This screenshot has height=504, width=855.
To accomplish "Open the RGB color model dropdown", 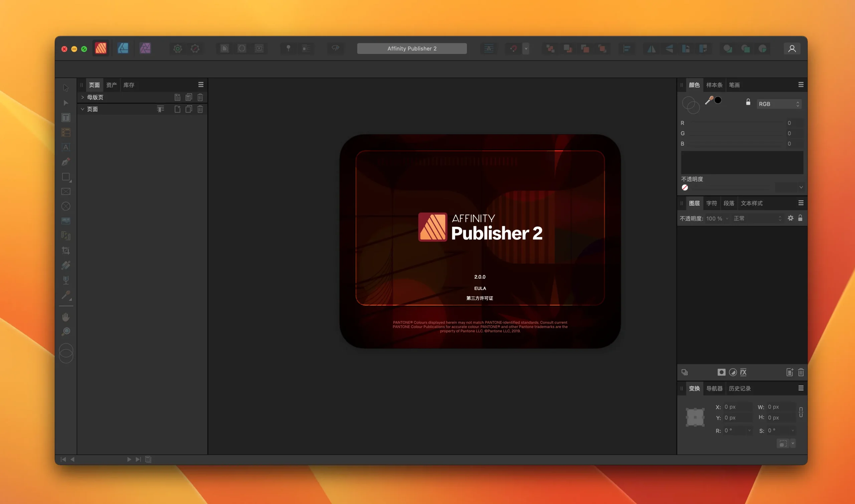I will [779, 104].
